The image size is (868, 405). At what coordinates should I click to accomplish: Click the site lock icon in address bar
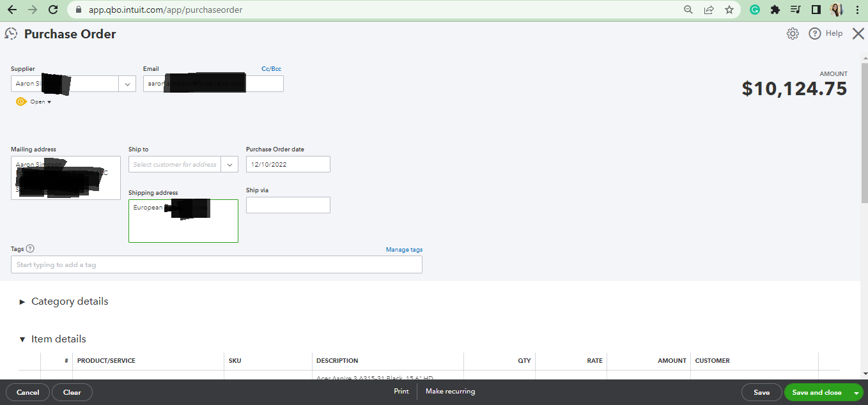click(79, 10)
